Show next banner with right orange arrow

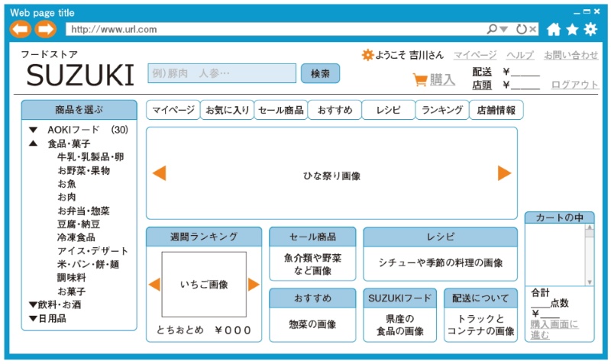(x=504, y=173)
